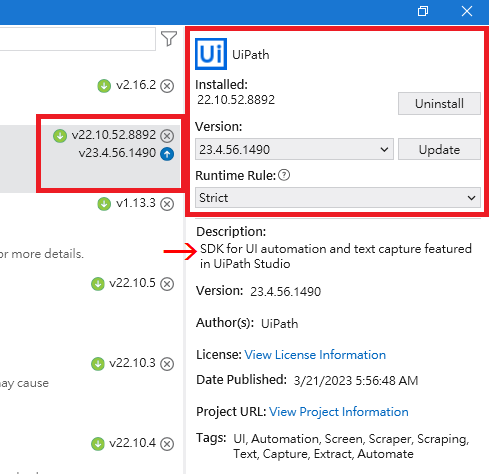The width and height of the screenshot is (489, 474).
Task: Click the Update button
Action: coord(439,150)
